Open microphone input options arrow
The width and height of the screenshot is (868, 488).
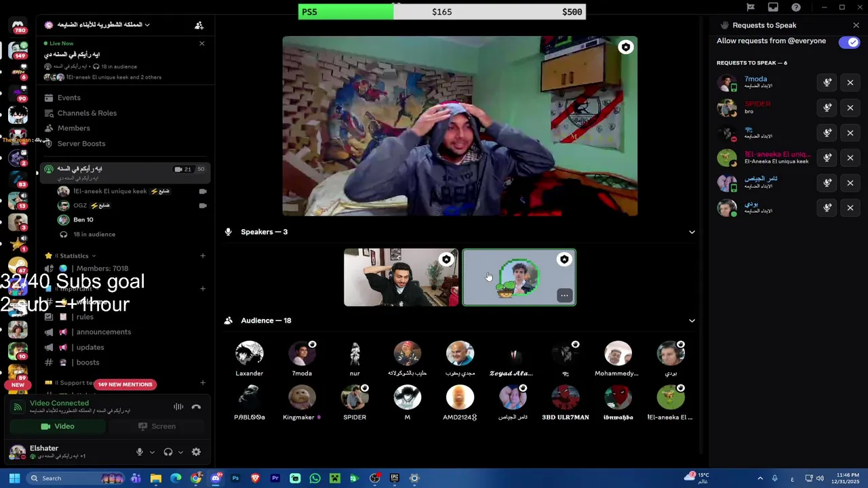(152, 452)
